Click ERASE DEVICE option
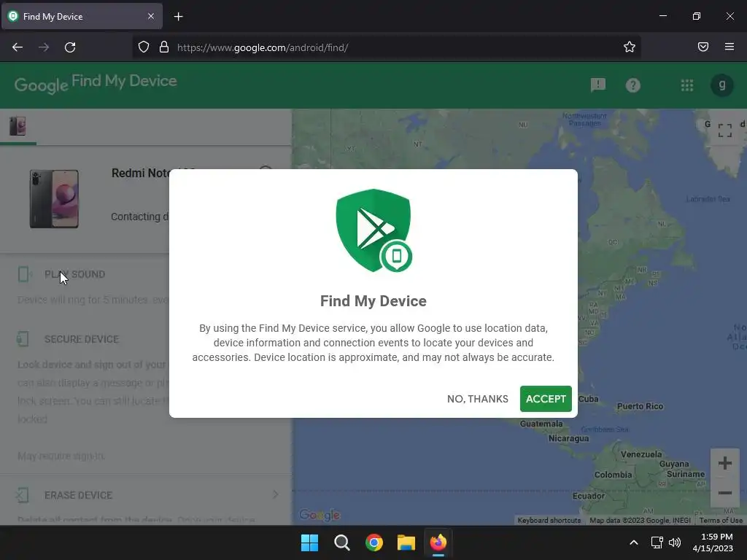 (78, 495)
